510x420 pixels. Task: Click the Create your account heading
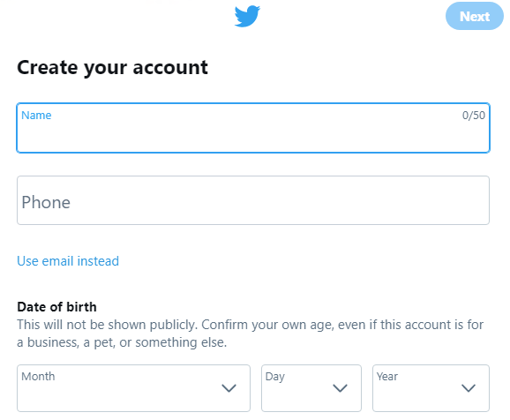(x=113, y=68)
